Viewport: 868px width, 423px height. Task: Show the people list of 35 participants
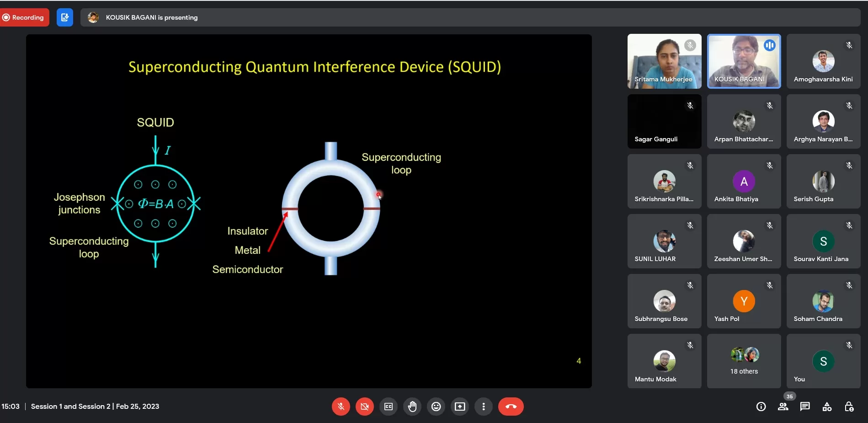(x=783, y=407)
